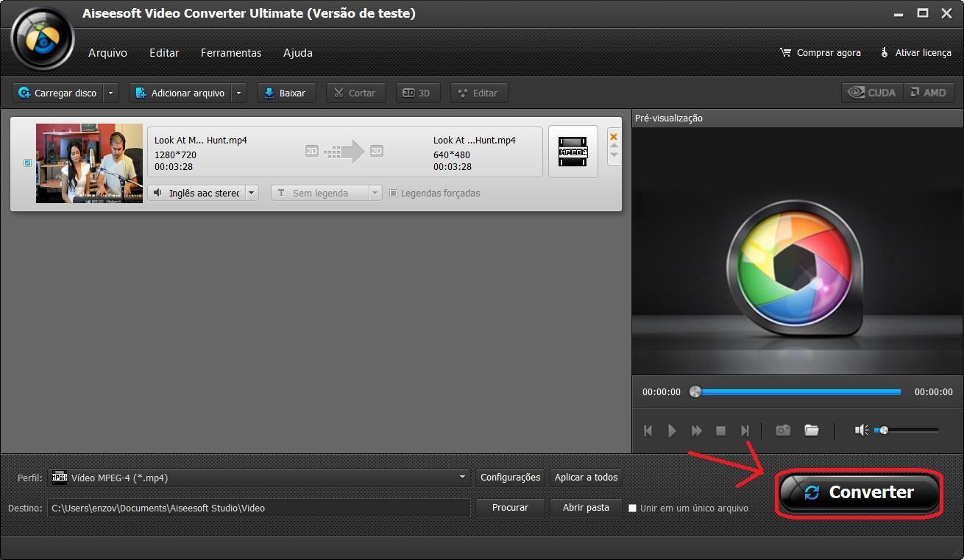The height and width of the screenshot is (560, 964).
Task: Click the MPEG4 output format thumbnail icon
Action: [x=573, y=152]
